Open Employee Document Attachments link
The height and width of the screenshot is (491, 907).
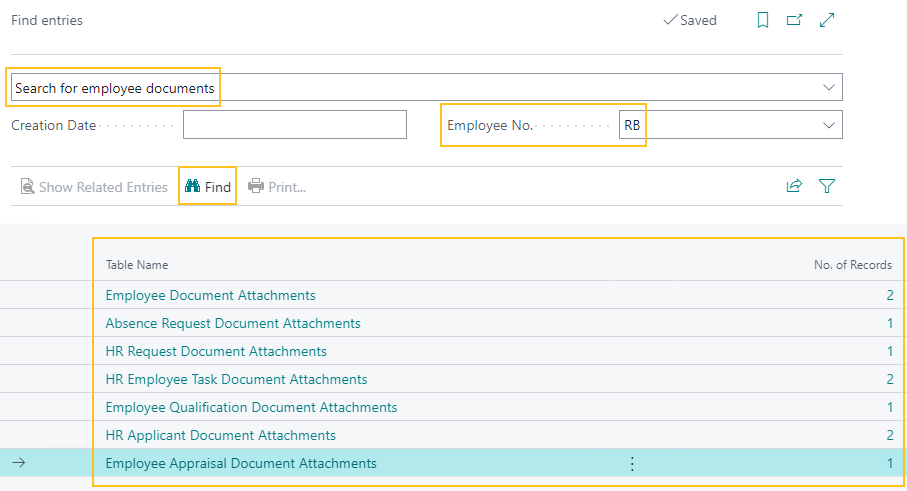pyautogui.click(x=210, y=295)
